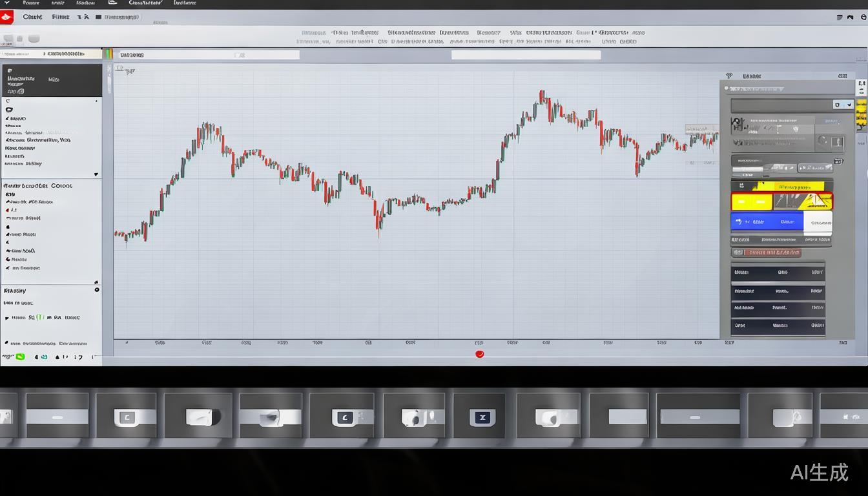Click the yellow color block in right panel
Image resolution: width=868 pixels, height=496 pixels.
click(752, 201)
